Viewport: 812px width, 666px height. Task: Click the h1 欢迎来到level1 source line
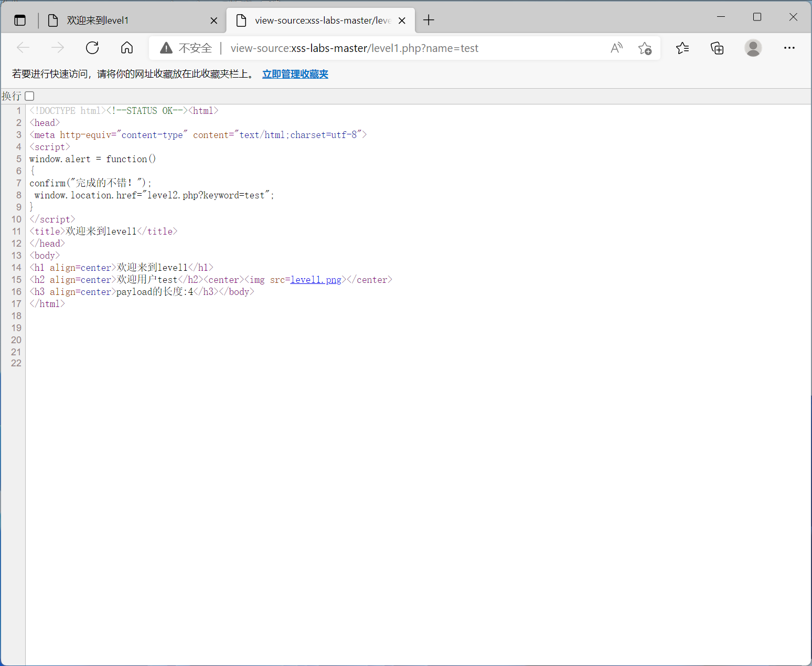121,268
